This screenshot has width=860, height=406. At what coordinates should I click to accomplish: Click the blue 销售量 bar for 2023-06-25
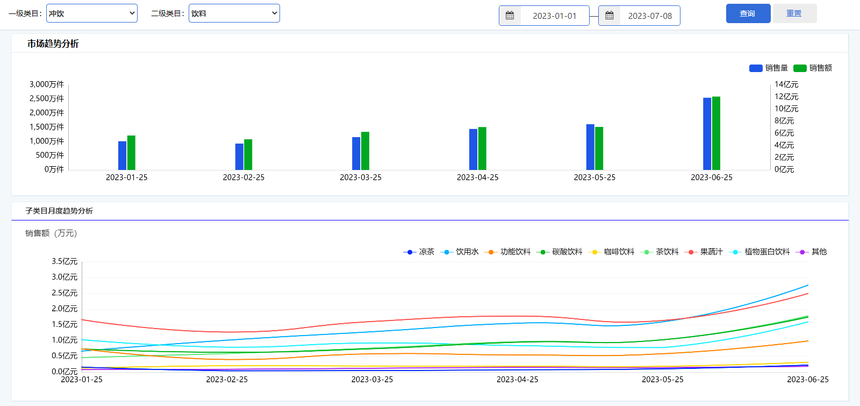(x=707, y=134)
